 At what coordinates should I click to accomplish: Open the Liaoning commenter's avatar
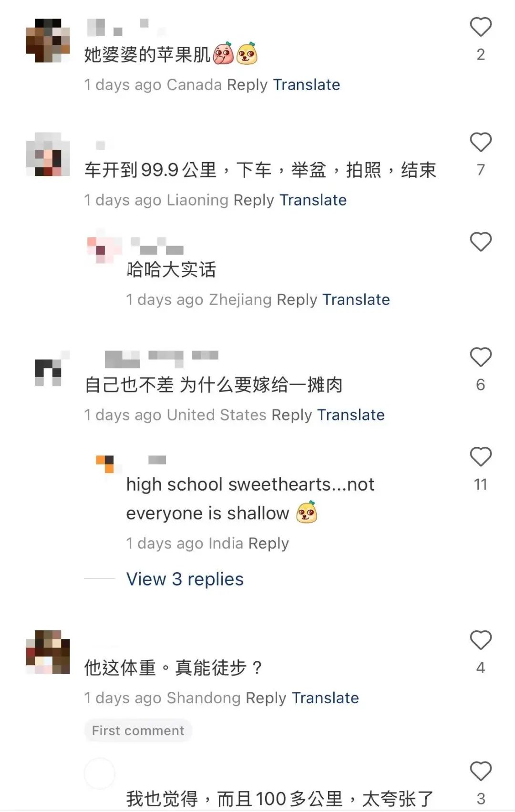click(x=48, y=154)
